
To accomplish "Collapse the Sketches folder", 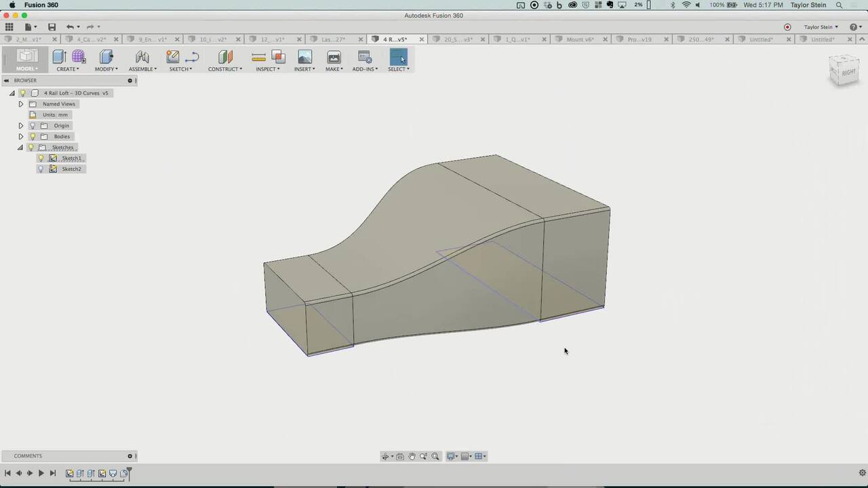I will (20, 147).
